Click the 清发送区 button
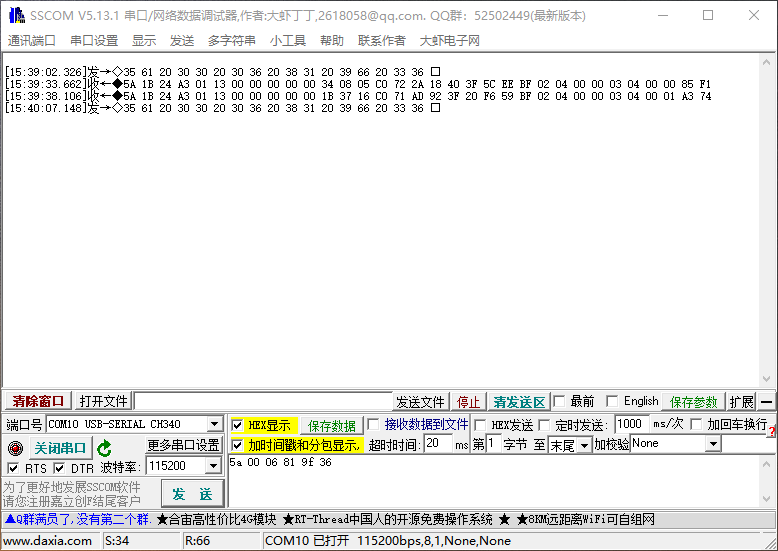 [519, 402]
